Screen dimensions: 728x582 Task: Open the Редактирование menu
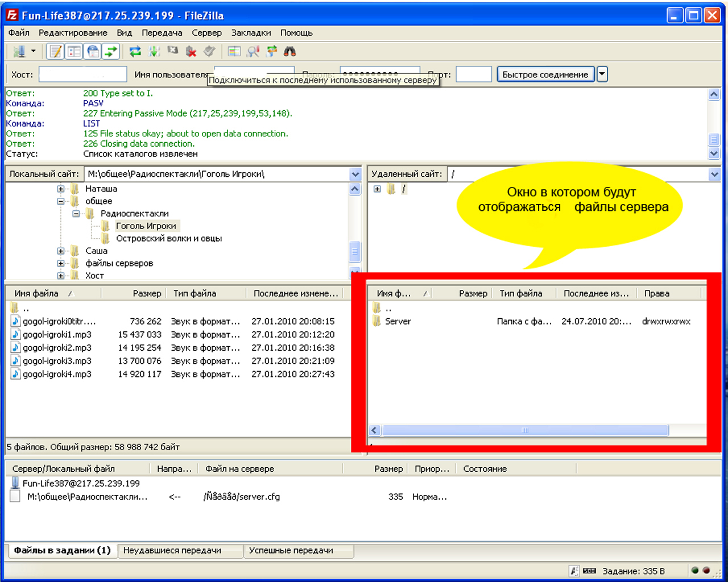pyautogui.click(x=73, y=33)
